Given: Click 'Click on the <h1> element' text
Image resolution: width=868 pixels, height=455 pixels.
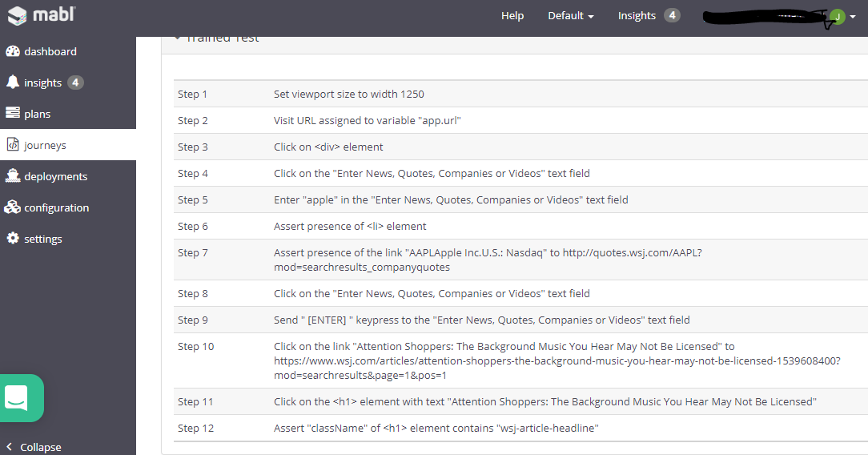Looking at the screenshot, I should (x=545, y=402).
